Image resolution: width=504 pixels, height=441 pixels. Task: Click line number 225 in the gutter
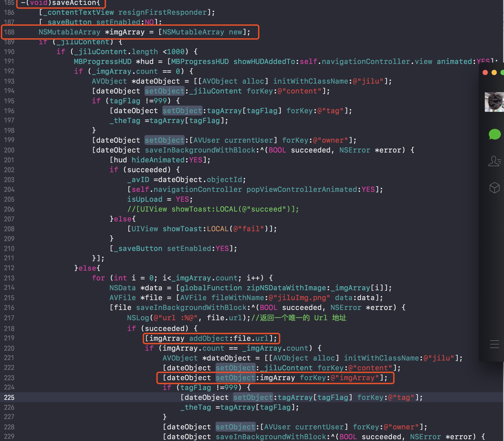[x=9, y=397]
